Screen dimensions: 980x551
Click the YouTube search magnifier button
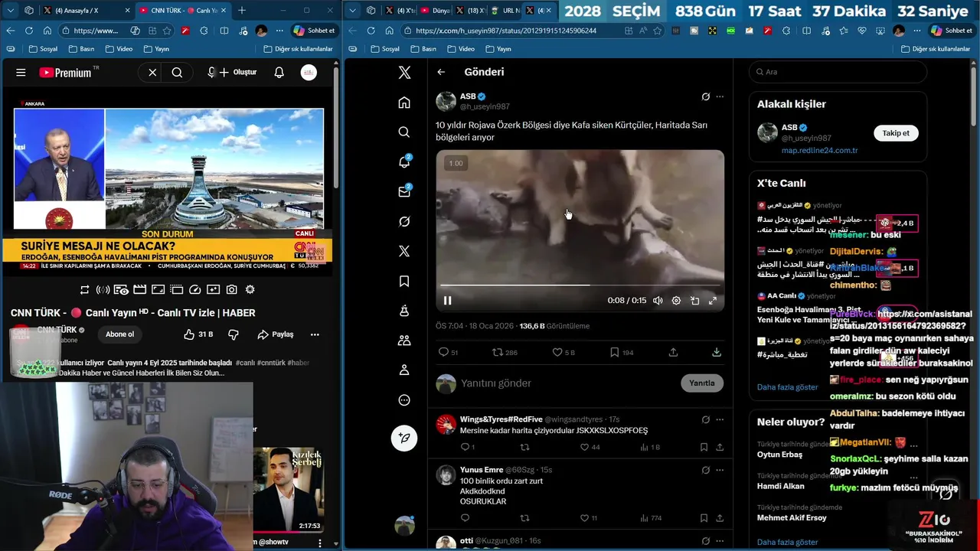[177, 73]
